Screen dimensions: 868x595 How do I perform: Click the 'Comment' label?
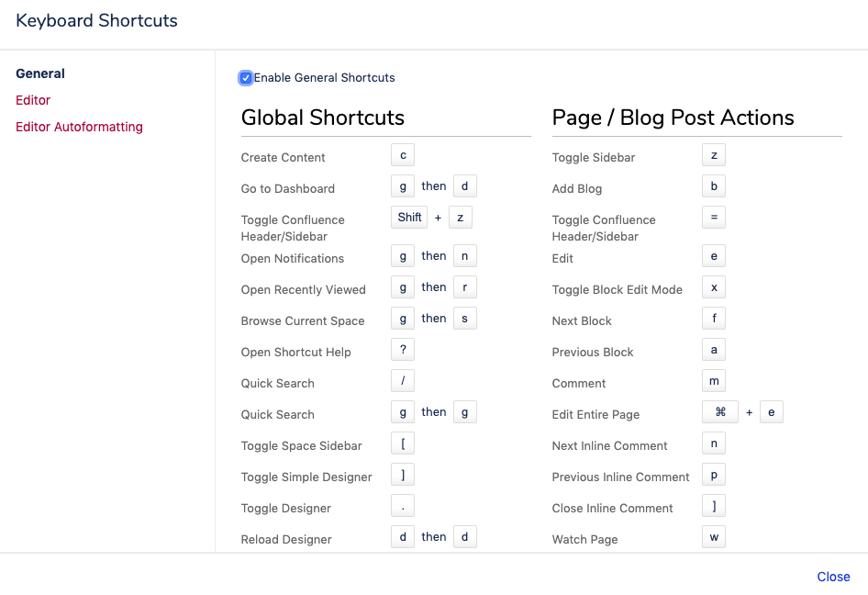coord(578,384)
